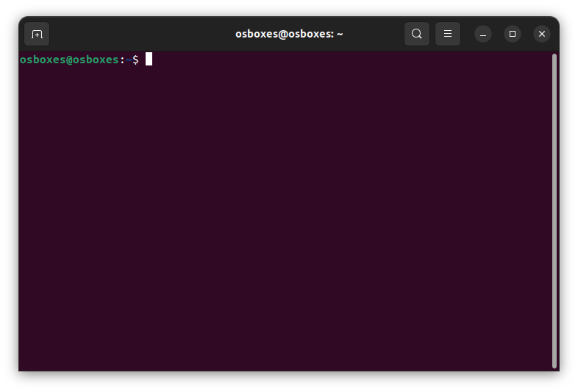This screenshot has height=392, width=578.
Task: Click the blue tilde in the prompt
Action: pos(128,60)
